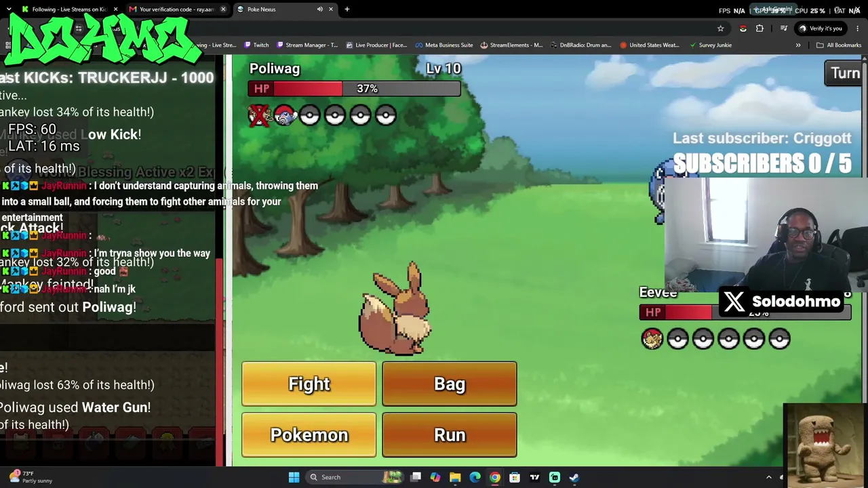Click the Eevee sprite on the field

tap(396, 308)
